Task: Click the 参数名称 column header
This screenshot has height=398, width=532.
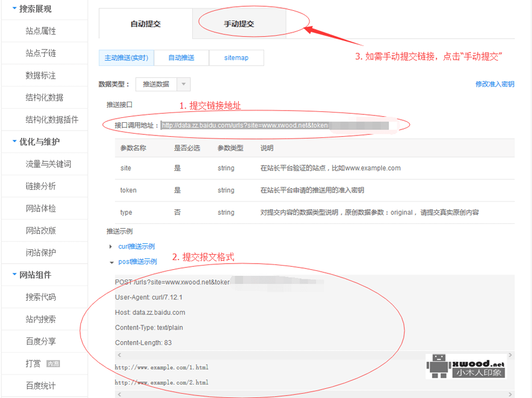Action: [133, 148]
